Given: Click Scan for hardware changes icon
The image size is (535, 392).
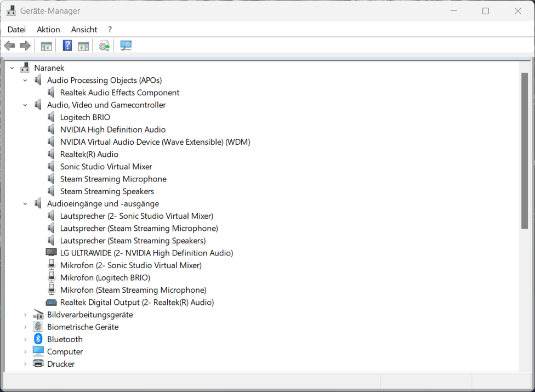Looking at the screenshot, I should [126, 46].
